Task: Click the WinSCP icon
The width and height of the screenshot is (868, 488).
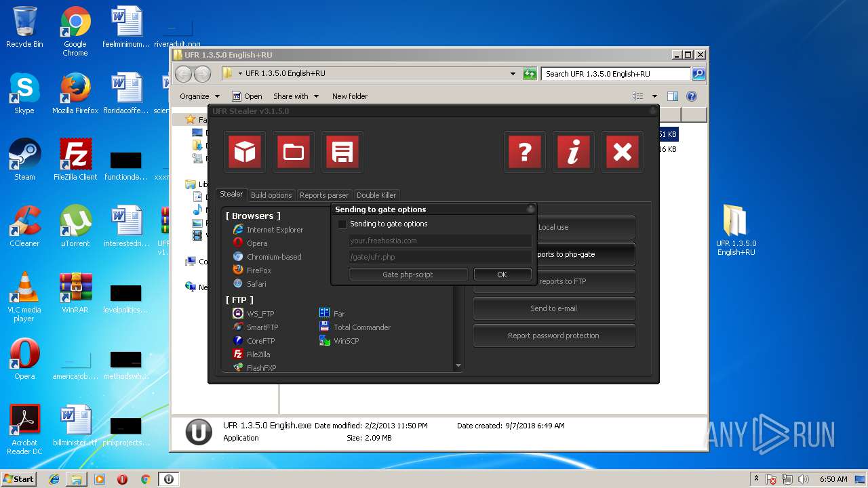Action: point(325,341)
